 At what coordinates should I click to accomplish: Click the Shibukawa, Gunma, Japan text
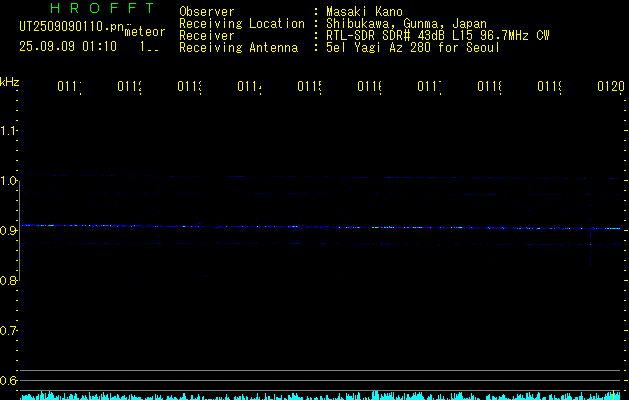point(406,24)
